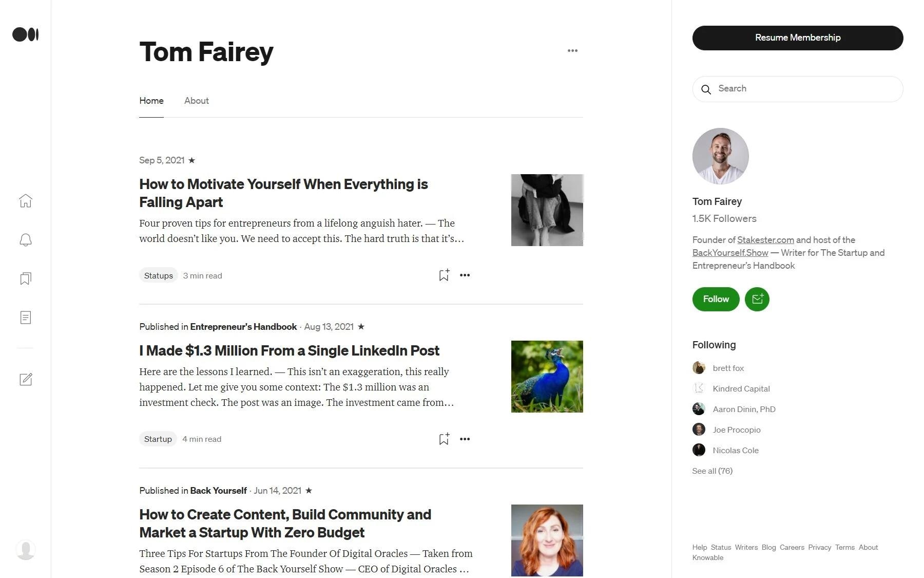Screen dimensions: 924x578
Task: Open the peacock article thumbnail
Action: coord(547,377)
